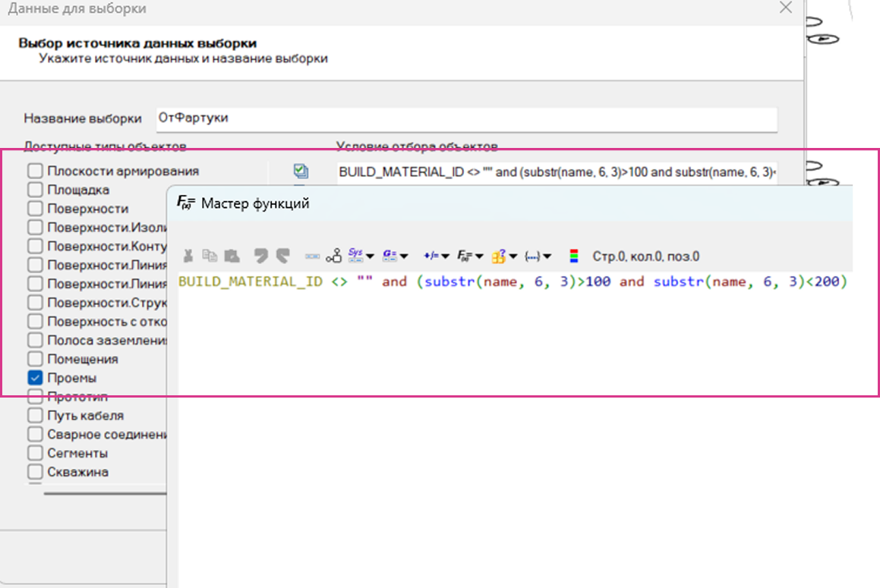
Task: Enable the Плоскости армирования checkbox
Action: tap(35, 171)
